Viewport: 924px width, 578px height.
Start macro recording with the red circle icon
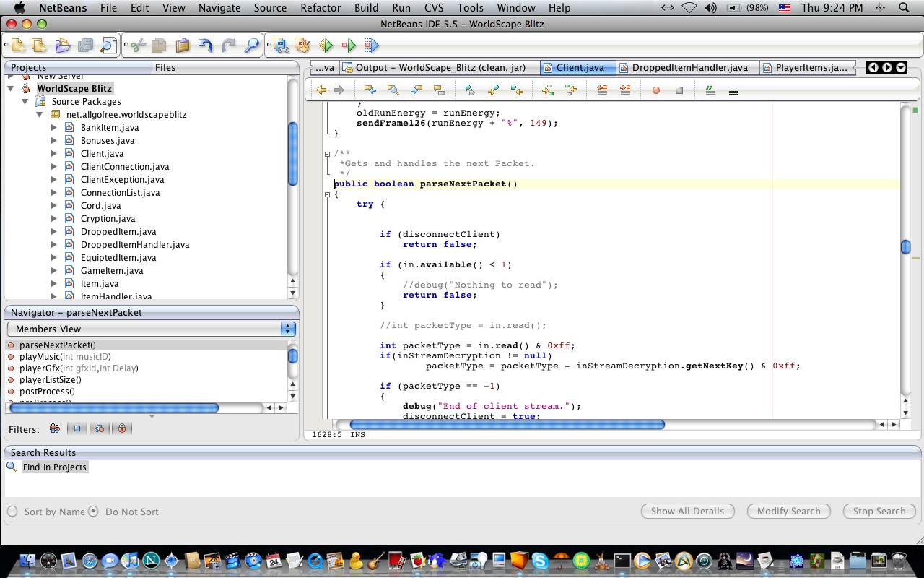[x=656, y=90]
